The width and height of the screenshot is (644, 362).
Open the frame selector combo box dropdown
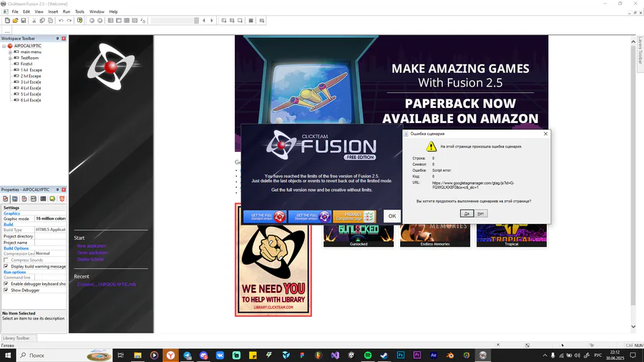(x=196, y=21)
